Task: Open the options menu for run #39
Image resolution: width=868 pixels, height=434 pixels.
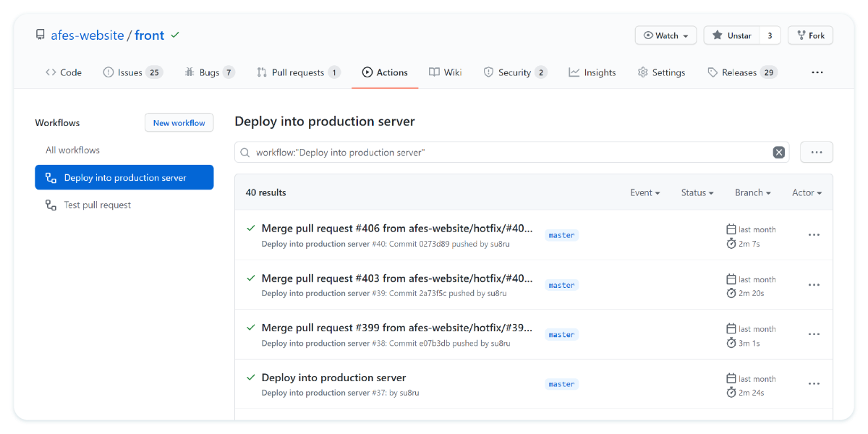Action: (814, 285)
